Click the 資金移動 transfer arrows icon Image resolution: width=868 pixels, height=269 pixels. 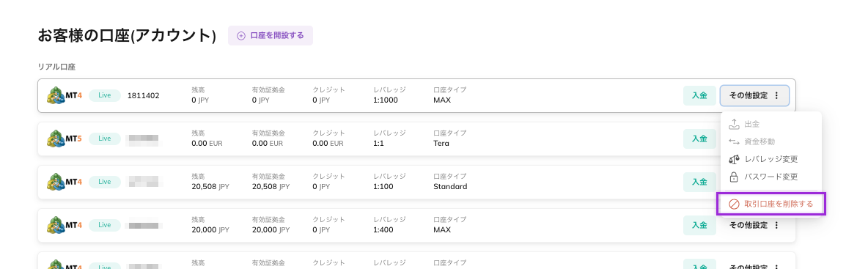734,141
